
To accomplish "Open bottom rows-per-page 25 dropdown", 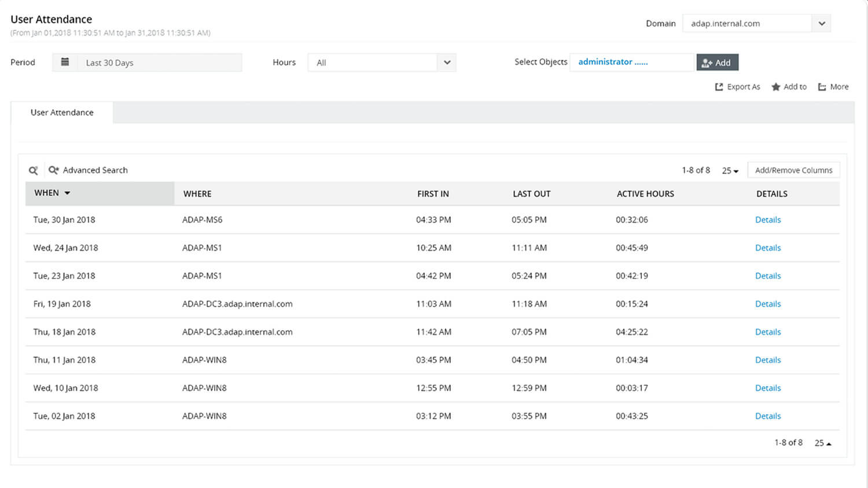I will [x=822, y=443].
